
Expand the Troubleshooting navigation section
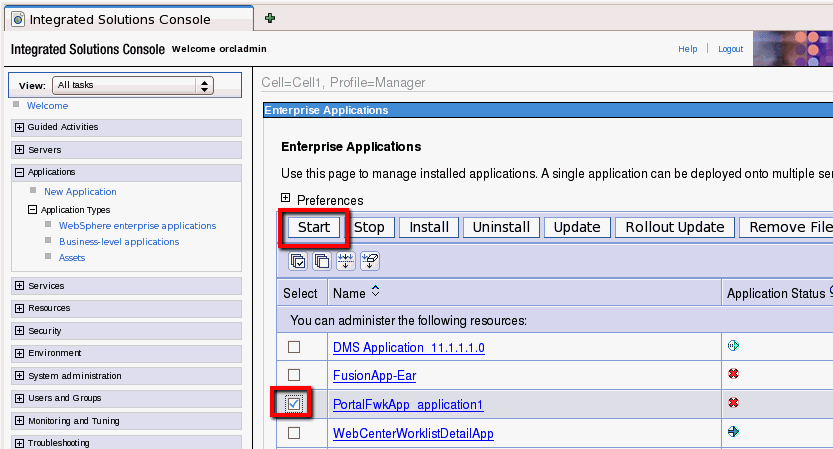20,443
